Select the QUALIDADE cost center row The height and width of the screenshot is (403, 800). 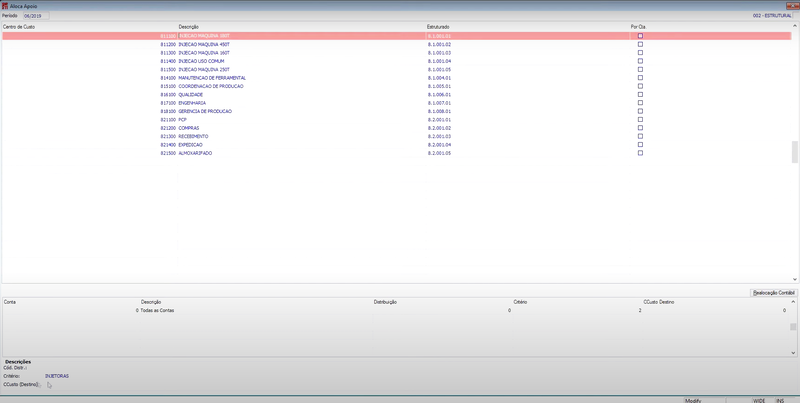[396, 94]
